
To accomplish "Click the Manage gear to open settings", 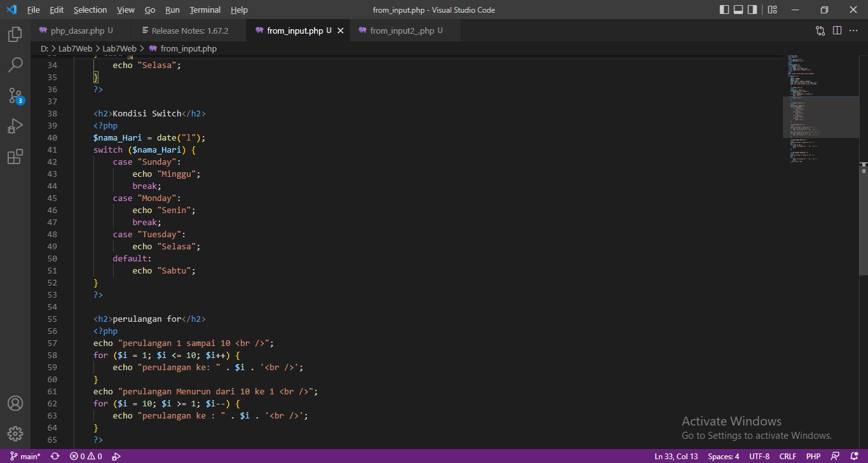I will 15,434.
